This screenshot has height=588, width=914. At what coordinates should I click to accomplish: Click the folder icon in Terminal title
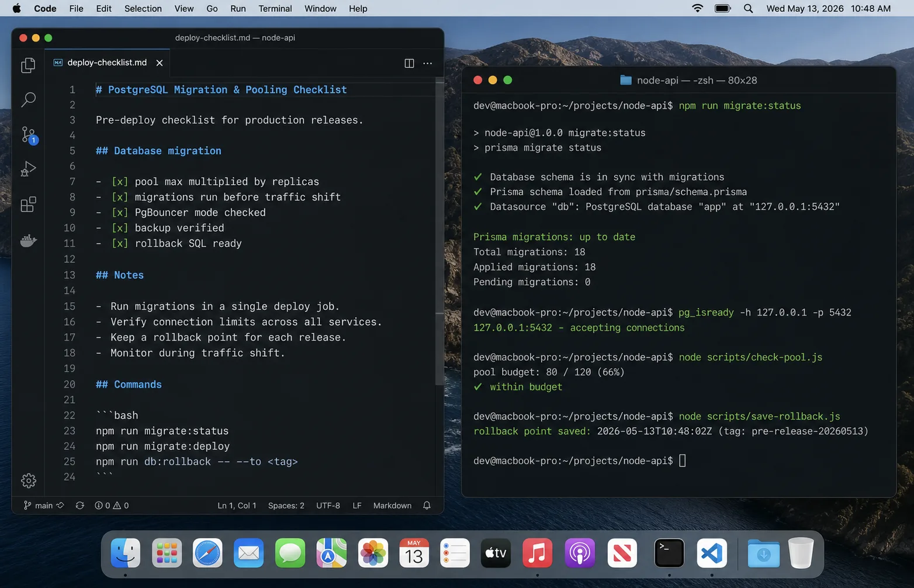click(x=625, y=80)
